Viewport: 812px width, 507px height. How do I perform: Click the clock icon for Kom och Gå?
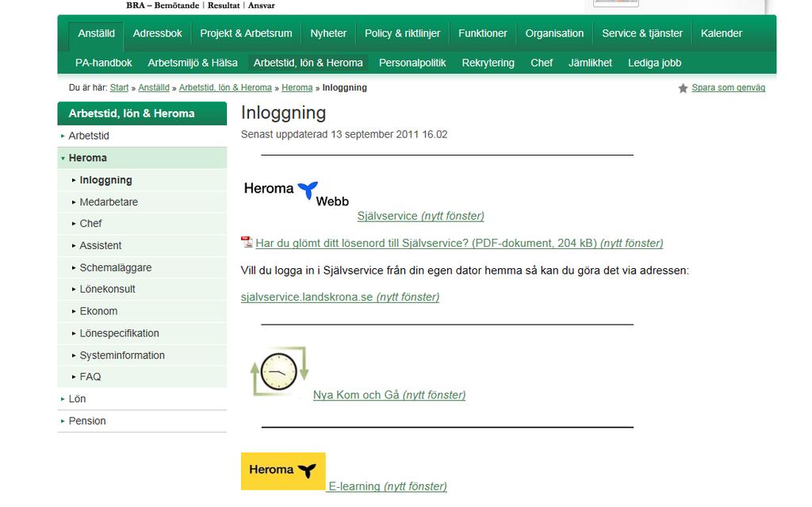280,371
